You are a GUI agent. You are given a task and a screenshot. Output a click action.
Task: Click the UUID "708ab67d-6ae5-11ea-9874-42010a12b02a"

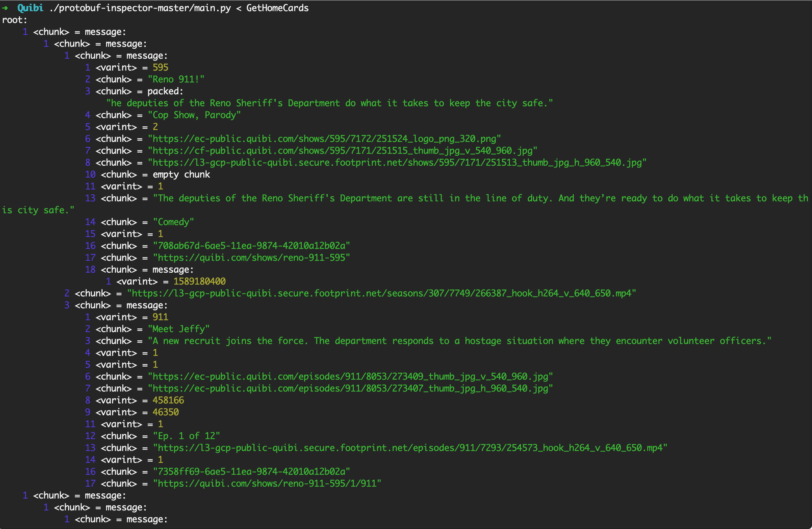[252, 246]
